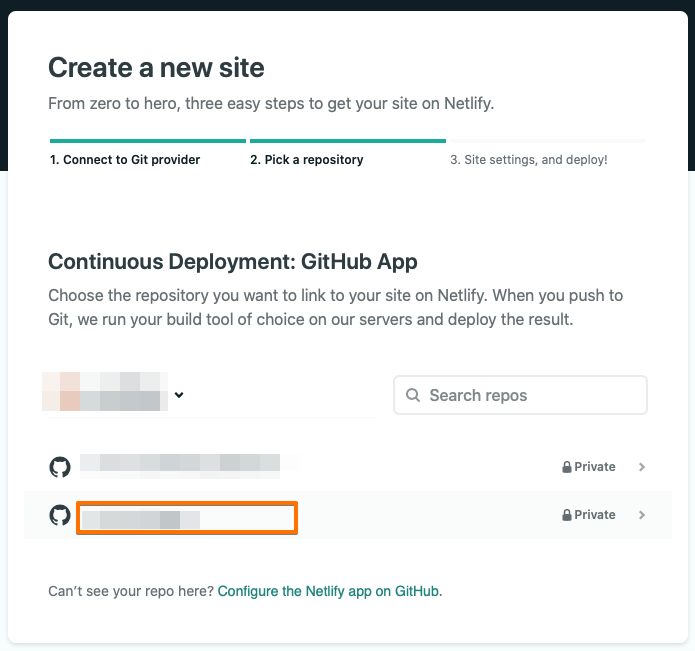The image size is (695, 651).
Task: Open first repository using its right chevron
Action: (x=642, y=467)
